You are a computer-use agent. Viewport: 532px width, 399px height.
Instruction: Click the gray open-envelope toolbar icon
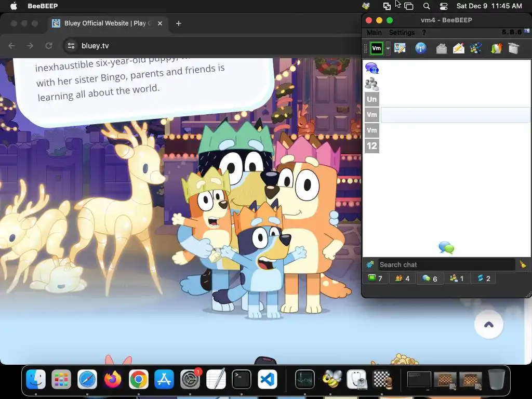441,48
